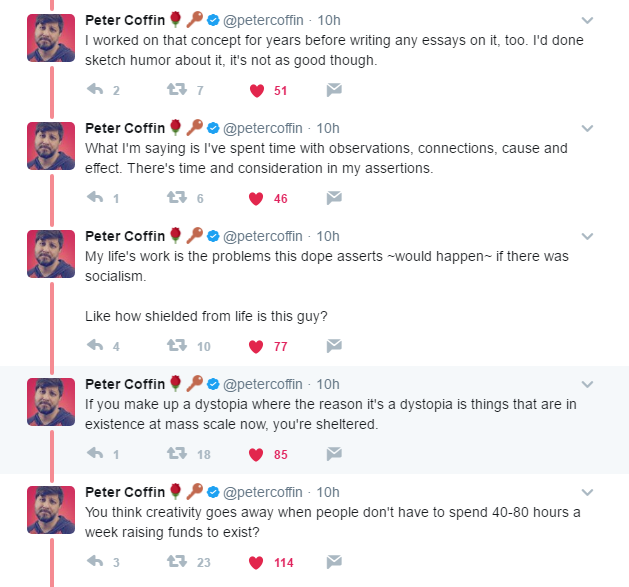Retweet the tweet about sketch humor

tap(177, 91)
